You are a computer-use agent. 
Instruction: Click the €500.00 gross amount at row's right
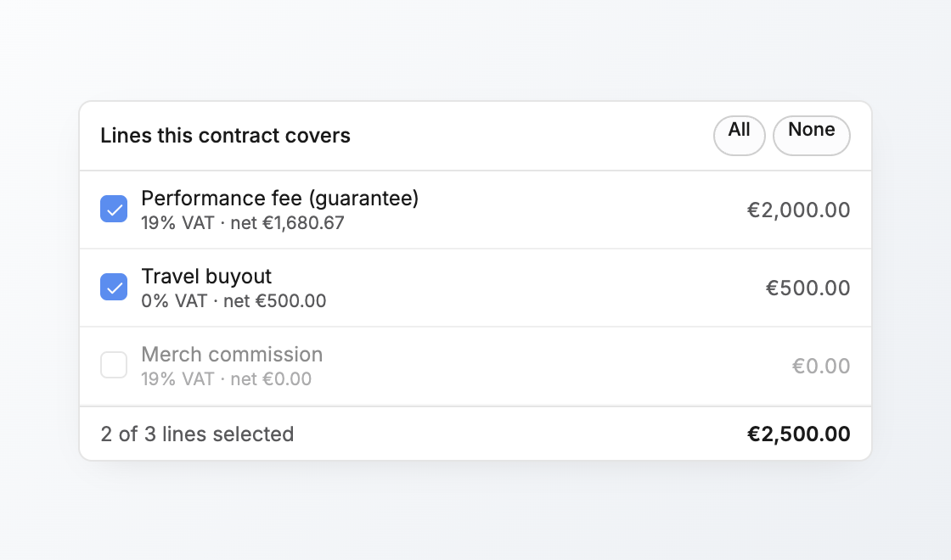808,288
